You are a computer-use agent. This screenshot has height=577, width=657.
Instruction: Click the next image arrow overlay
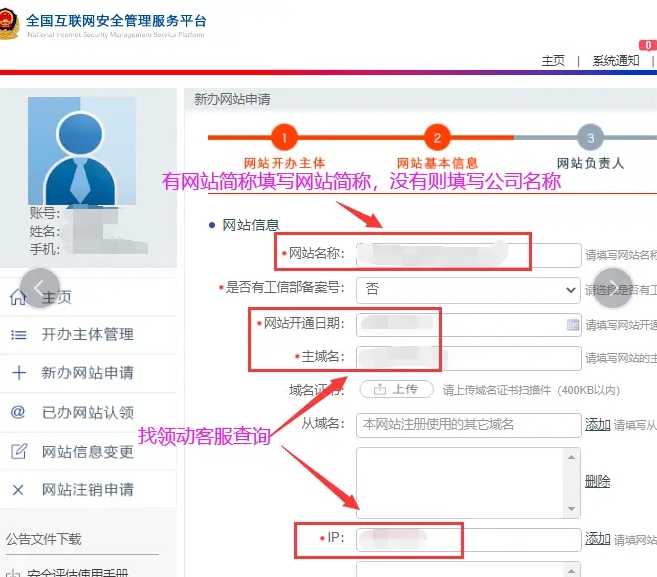coord(613,288)
